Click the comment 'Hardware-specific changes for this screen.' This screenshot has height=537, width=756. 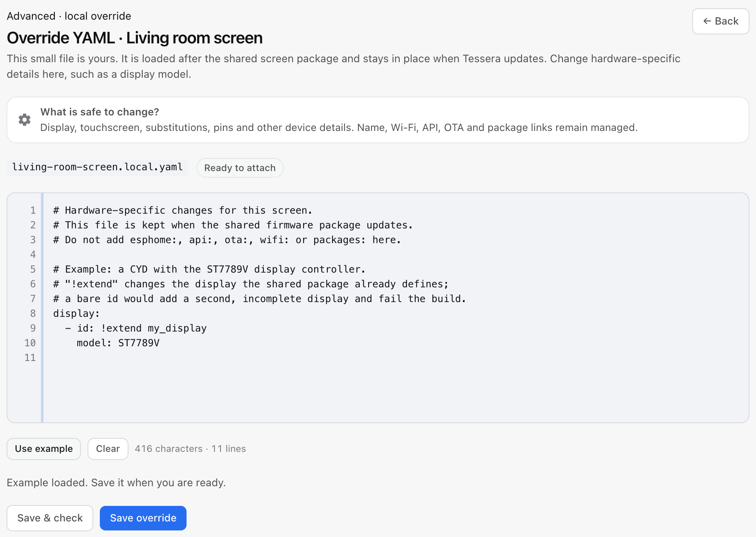click(182, 210)
